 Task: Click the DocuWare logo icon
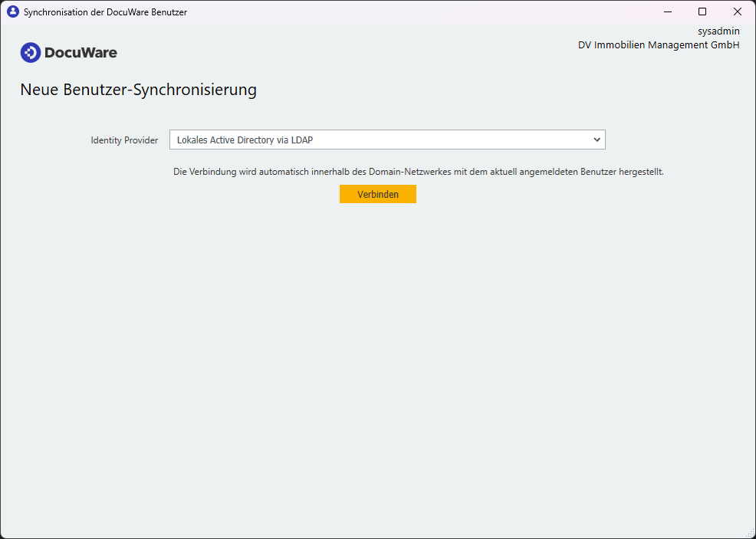click(x=30, y=53)
